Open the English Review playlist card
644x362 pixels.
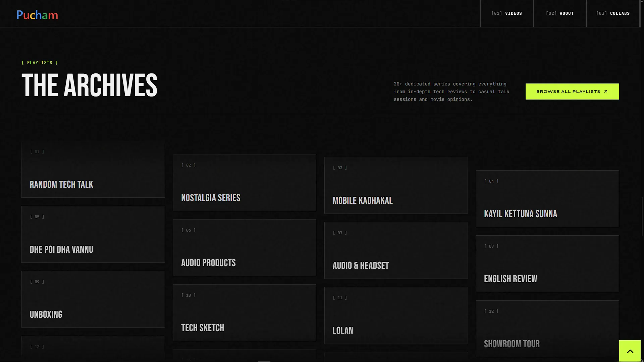(547, 264)
